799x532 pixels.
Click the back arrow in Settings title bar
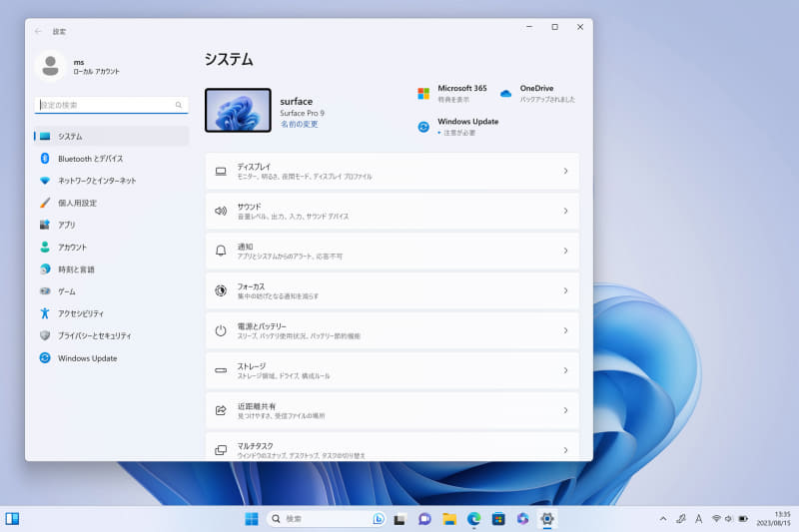[38, 32]
